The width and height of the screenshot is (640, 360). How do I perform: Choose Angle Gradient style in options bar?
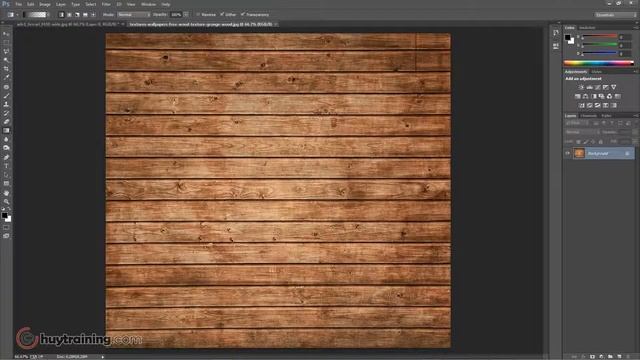77,15
